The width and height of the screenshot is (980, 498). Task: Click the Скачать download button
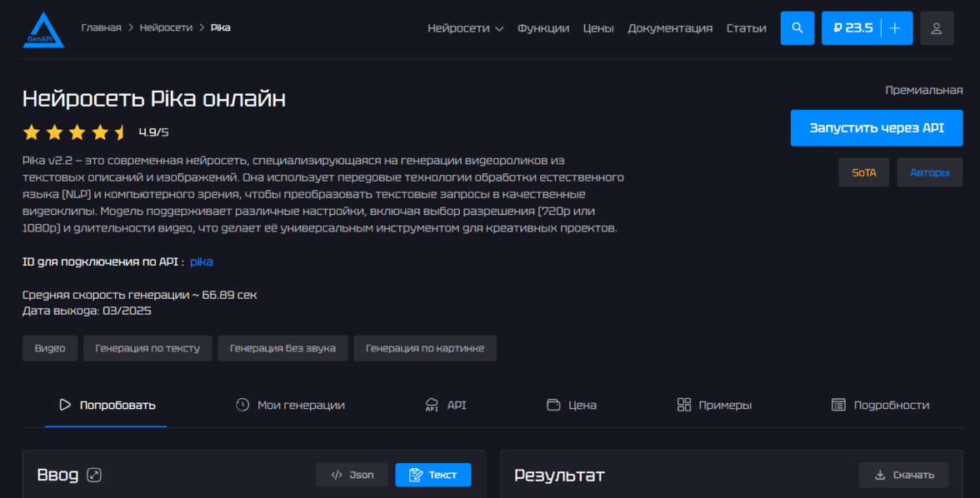903,475
